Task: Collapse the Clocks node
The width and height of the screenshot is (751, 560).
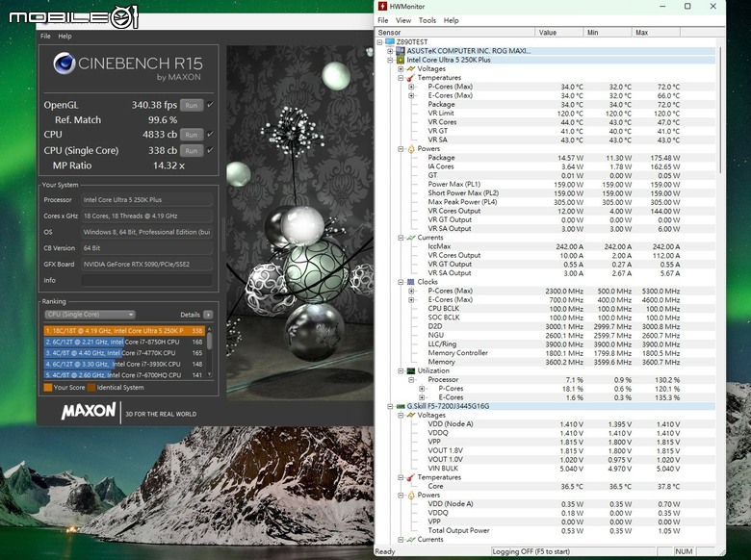Action: pyautogui.click(x=401, y=282)
